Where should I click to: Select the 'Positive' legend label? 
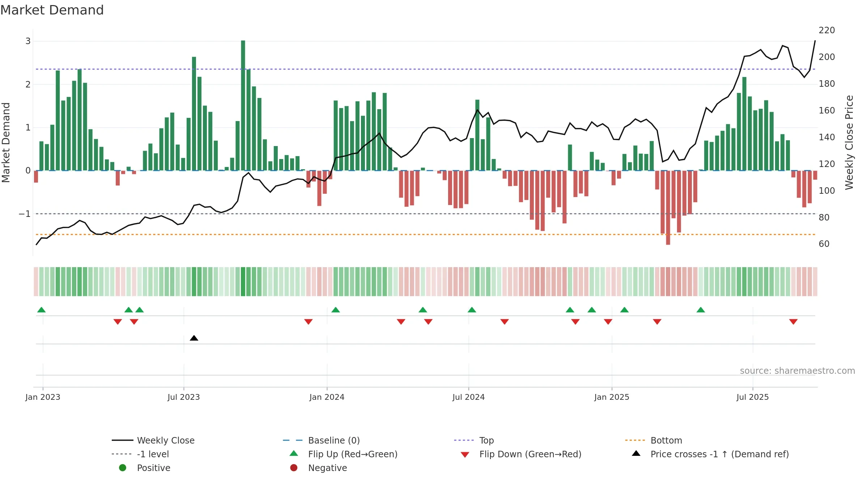click(x=153, y=468)
